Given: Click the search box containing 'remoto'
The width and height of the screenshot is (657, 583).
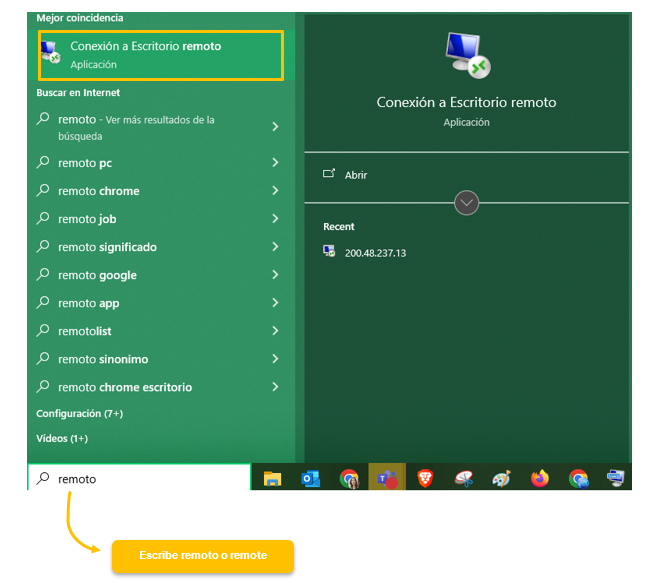Looking at the screenshot, I should coord(139,478).
